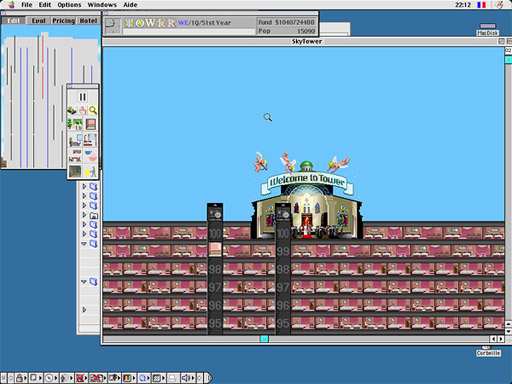Collapse the seventh opened folder triangle
This screenshot has height=384, width=512.
coord(84,244)
